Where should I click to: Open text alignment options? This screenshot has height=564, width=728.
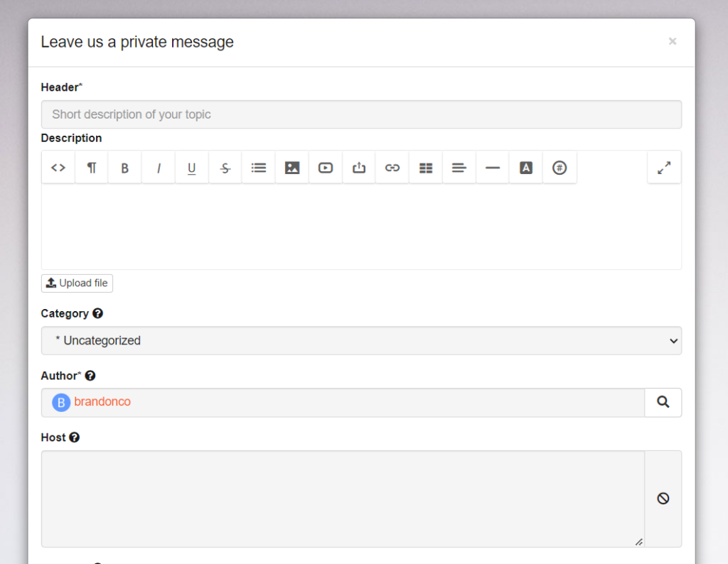(459, 168)
